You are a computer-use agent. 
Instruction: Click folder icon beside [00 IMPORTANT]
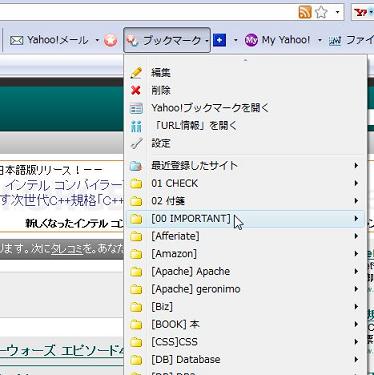[x=136, y=219]
